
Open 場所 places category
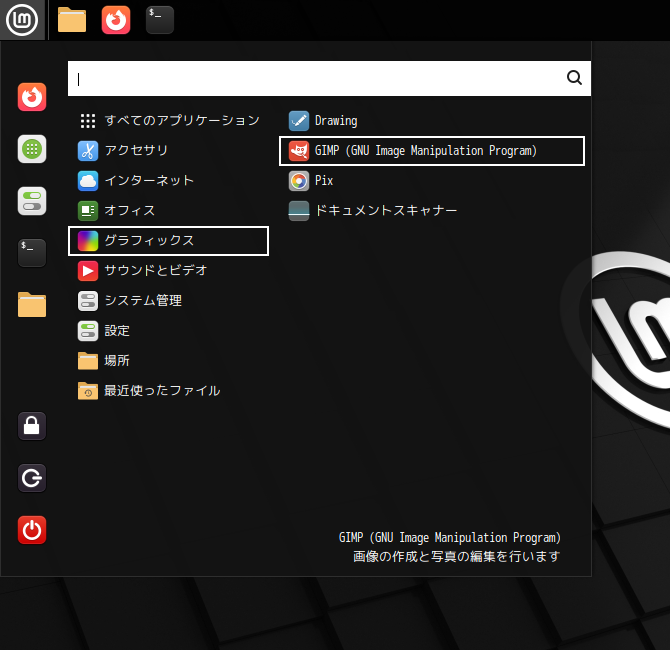click(x=168, y=361)
